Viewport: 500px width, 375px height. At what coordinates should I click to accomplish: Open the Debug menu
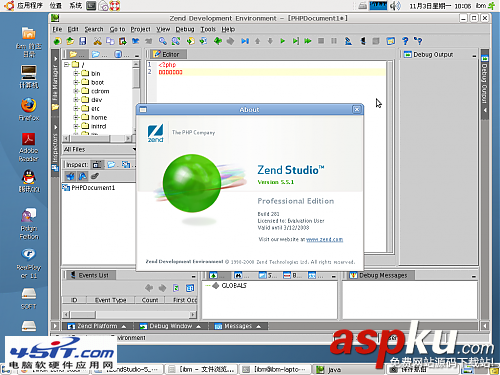point(185,29)
